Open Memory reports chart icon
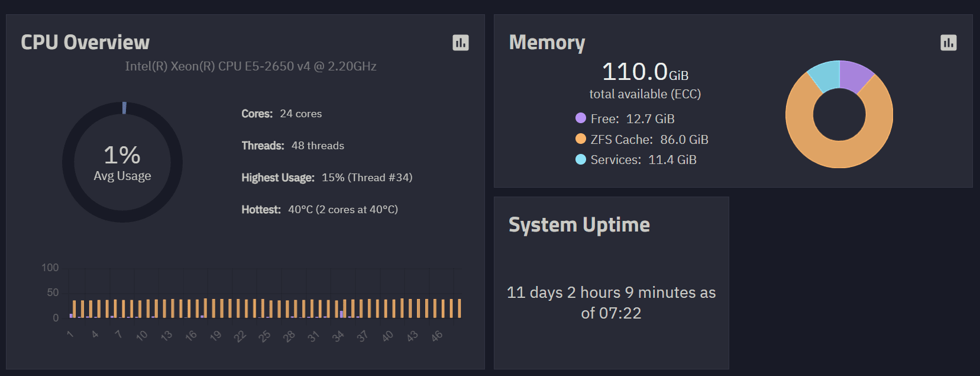 (949, 43)
